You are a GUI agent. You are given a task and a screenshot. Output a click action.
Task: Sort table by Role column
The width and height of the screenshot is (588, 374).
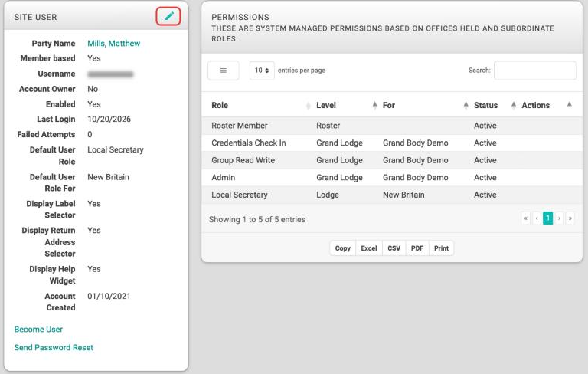[261, 105]
